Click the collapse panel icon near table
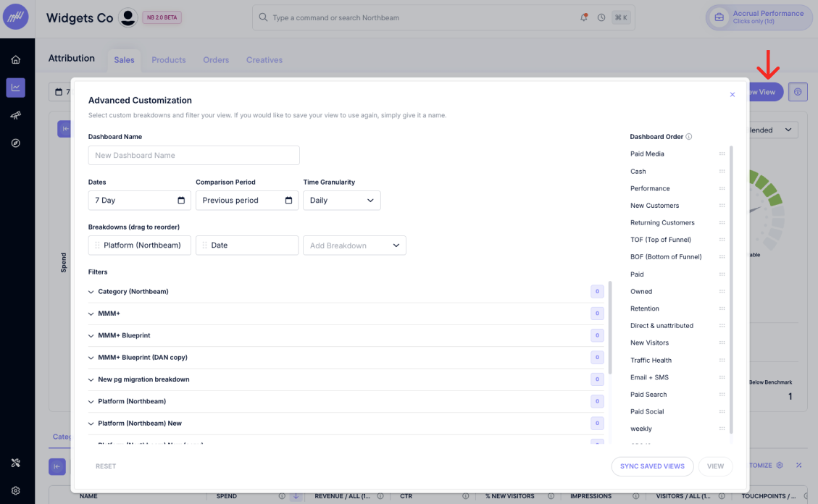Viewport: 818px width, 504px height. tap(57, 466)
